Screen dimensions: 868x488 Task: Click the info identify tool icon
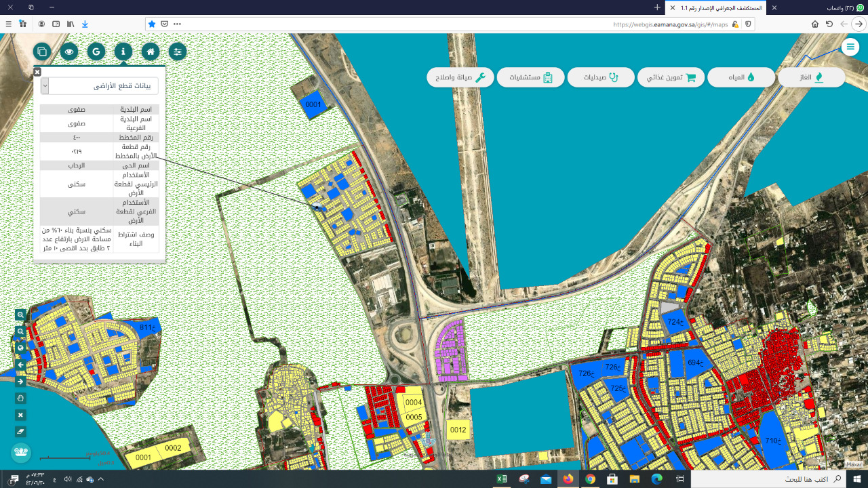click(x=123, y=52)
